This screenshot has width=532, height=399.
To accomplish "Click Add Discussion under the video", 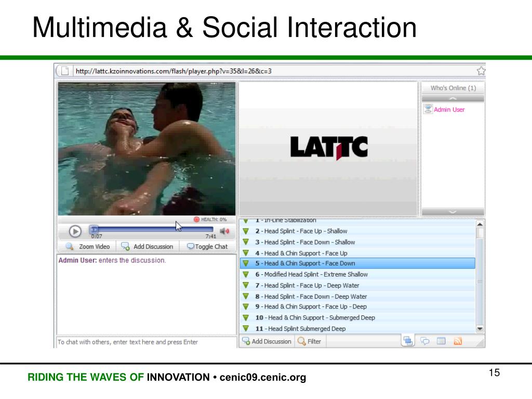I will pyautogui.click(x=147, y=247).
